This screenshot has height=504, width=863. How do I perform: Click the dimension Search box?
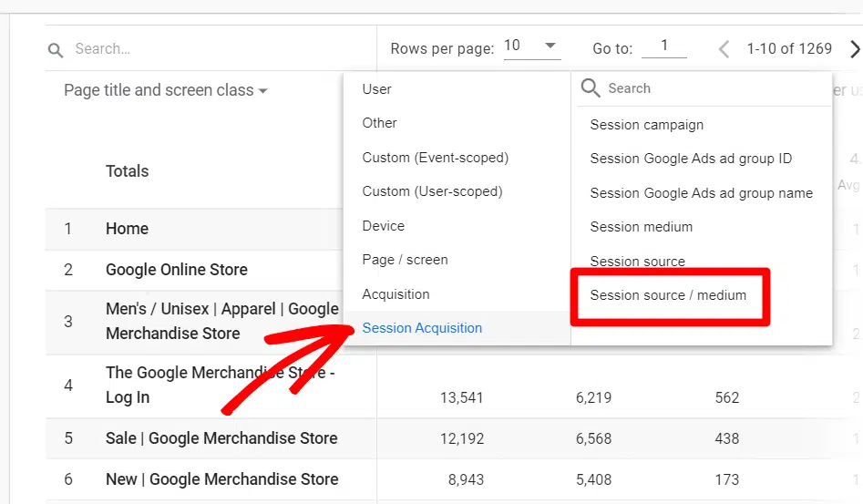(711, 88)
